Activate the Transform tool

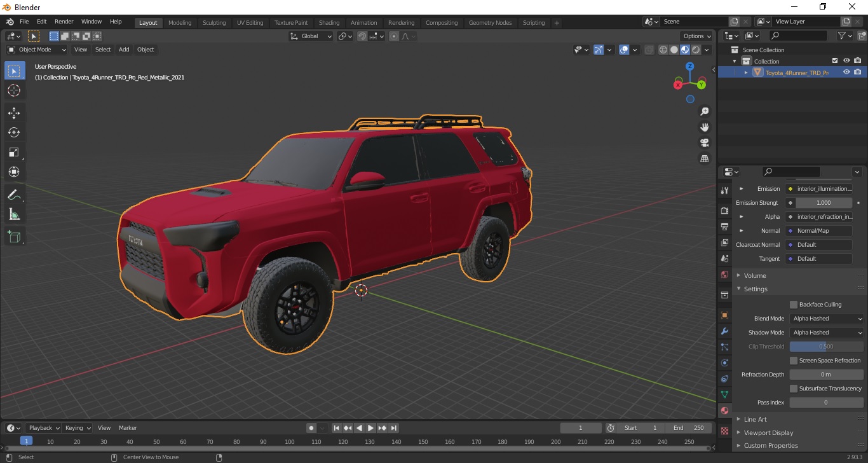click(14, 172)
